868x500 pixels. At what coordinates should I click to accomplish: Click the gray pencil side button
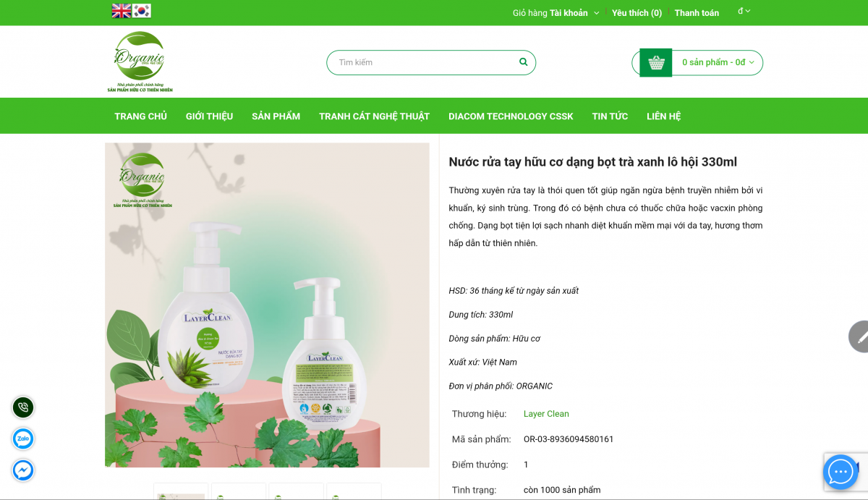859,336
